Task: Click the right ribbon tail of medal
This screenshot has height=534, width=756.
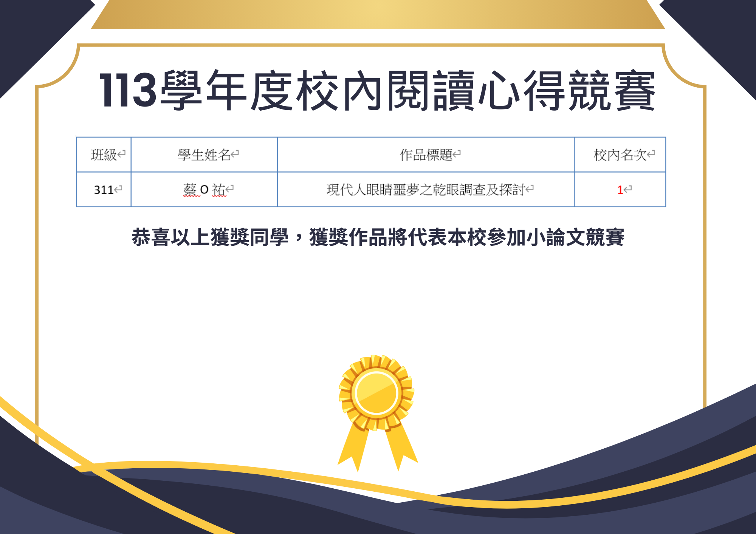Action: tap(401, 448)
